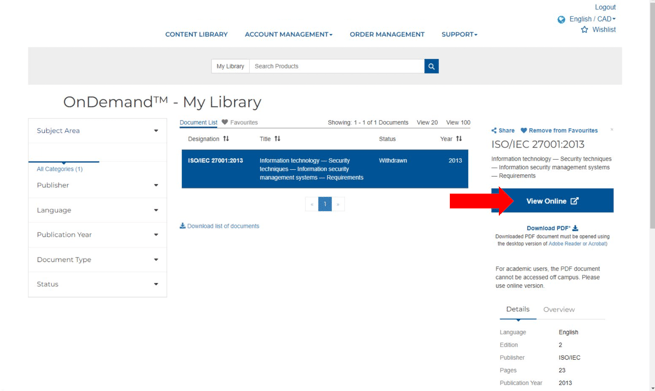The image size is (655, 391).
Task: Click download icon next to list of documents
Action: pos(183,226)
